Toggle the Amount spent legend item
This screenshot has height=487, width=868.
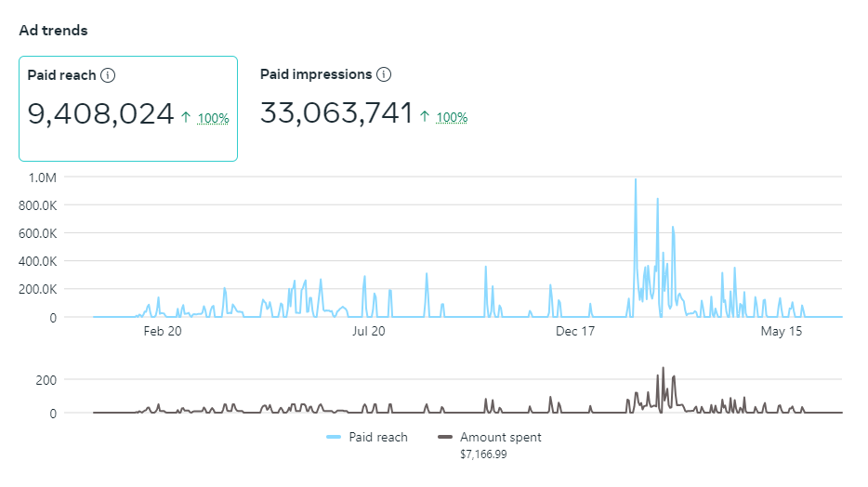tap(490, 437)
